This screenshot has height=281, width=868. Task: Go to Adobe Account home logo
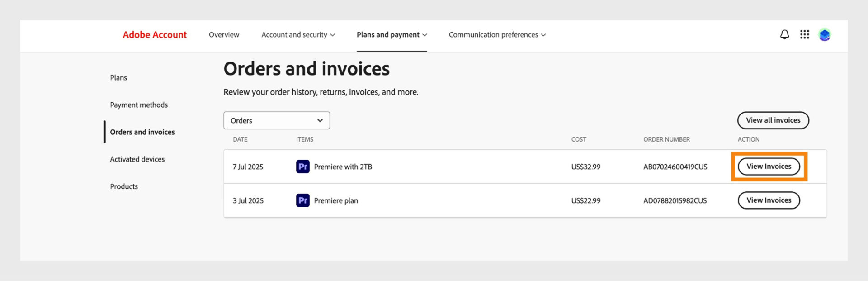pyautogui.click(x=155, y=35)
